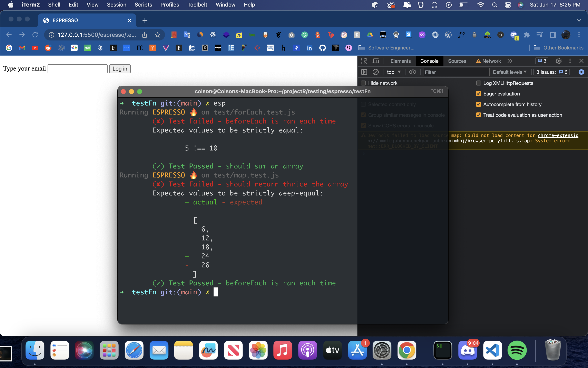Screen dimensions: 588x368
Task: Open Visual Studio Code from the Dock
Action: point(492,350)
